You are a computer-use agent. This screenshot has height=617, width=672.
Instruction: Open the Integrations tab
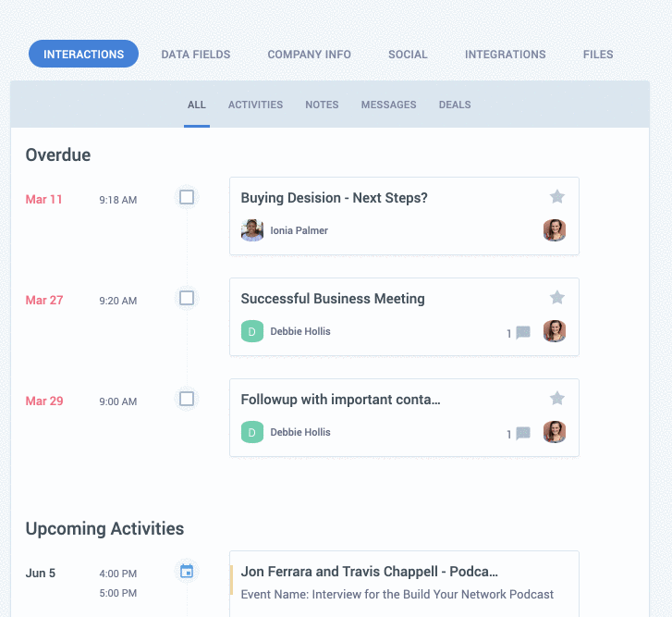pos(506,55)
